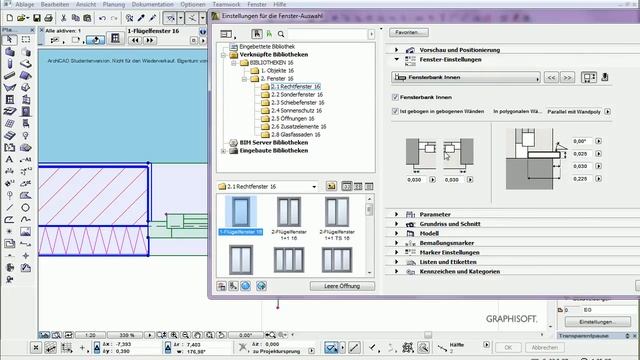Open the Optionen menu
640x360 pixels.
click(x=193, y=4)
